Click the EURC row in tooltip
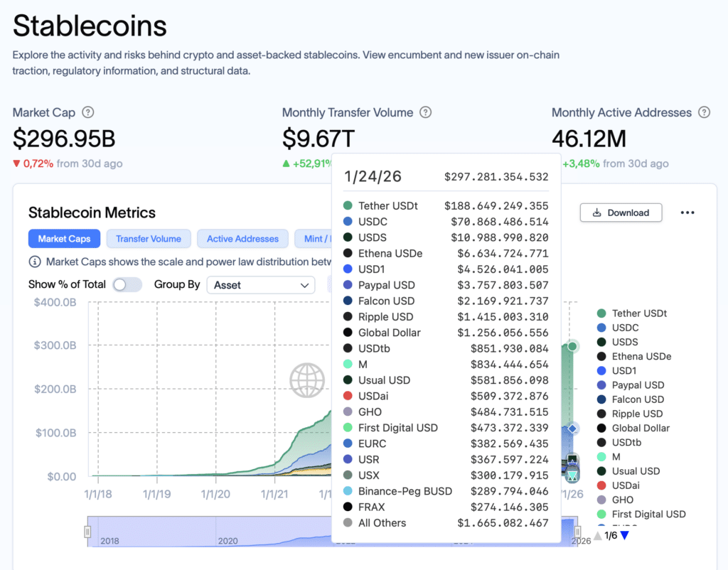Screen dimensions: 728x570 coord(446,443)
